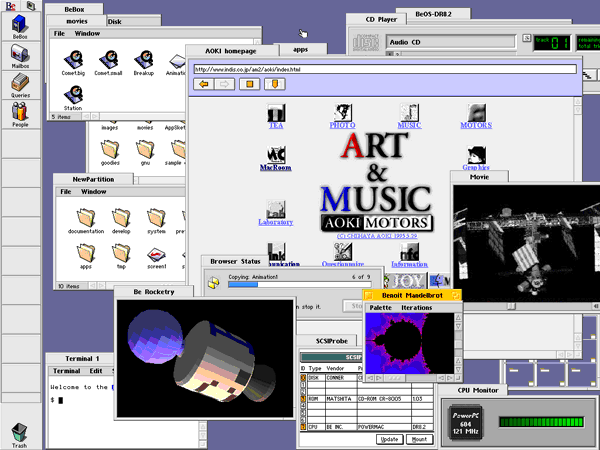The height and width of the screenshot is (450, 600).
Task: Open the Terminal menu in Terminal 1
Action: pyautogui.click(x=67, y=371)
